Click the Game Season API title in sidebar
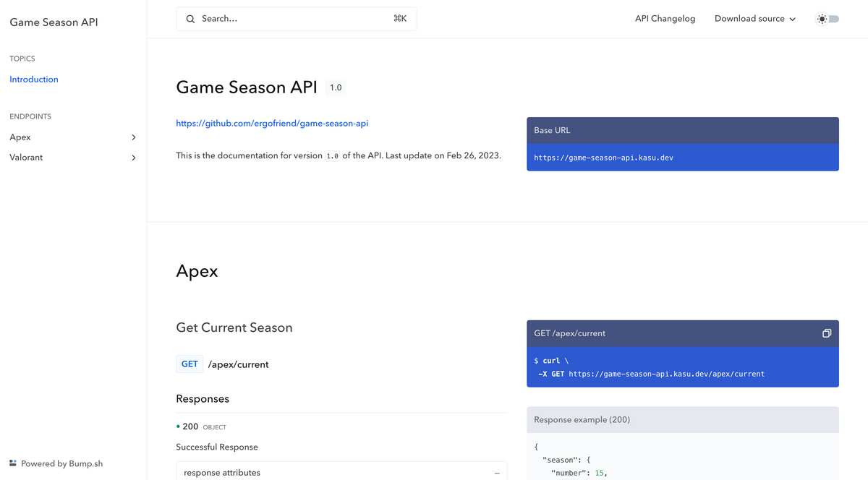Viewport: 868px width, 480px height. [x=53, y=22]
